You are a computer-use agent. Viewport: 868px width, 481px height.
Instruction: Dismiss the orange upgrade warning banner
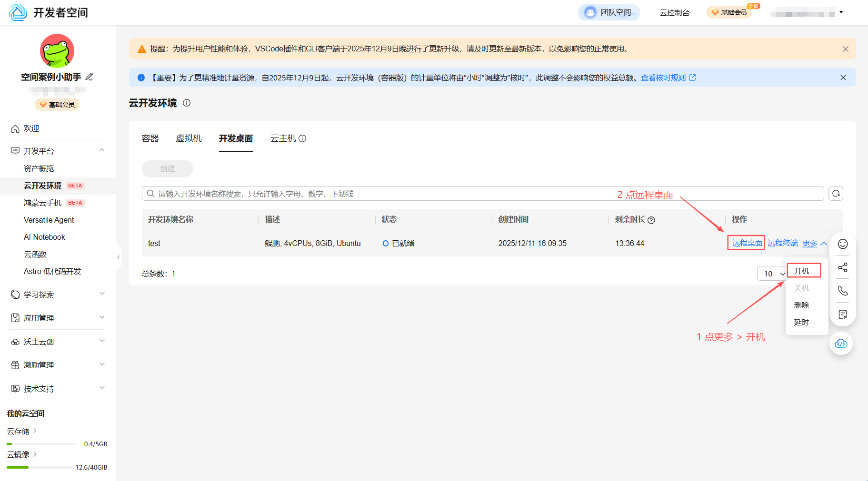(845, 49)
